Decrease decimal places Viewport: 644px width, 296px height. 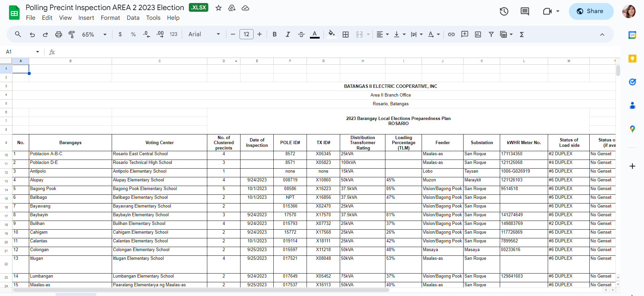click(147, 34)
